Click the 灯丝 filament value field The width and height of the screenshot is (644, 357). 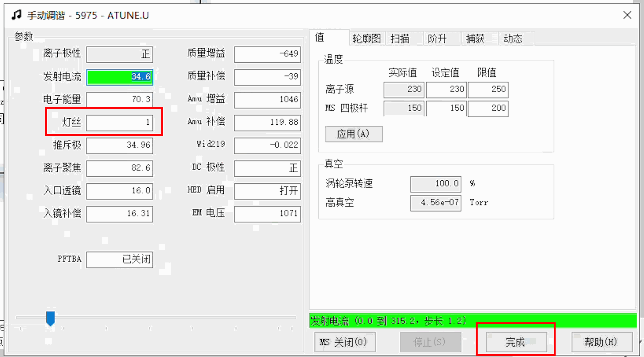tap(120, 122)
